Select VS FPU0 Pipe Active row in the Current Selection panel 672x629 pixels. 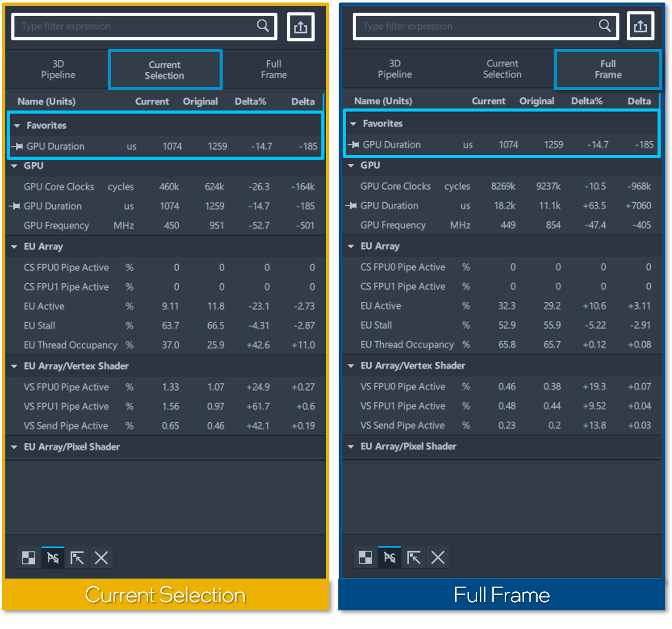click(165, 387)
